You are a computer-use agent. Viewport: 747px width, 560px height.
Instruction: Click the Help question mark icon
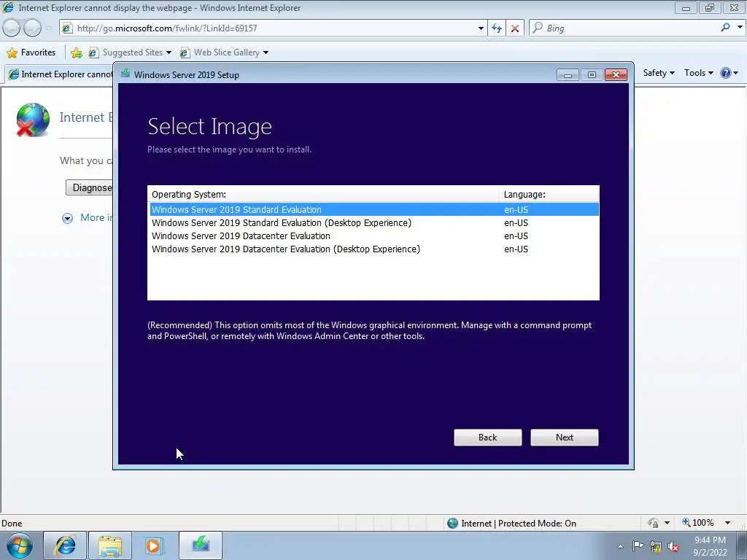[x=726, y=73]
